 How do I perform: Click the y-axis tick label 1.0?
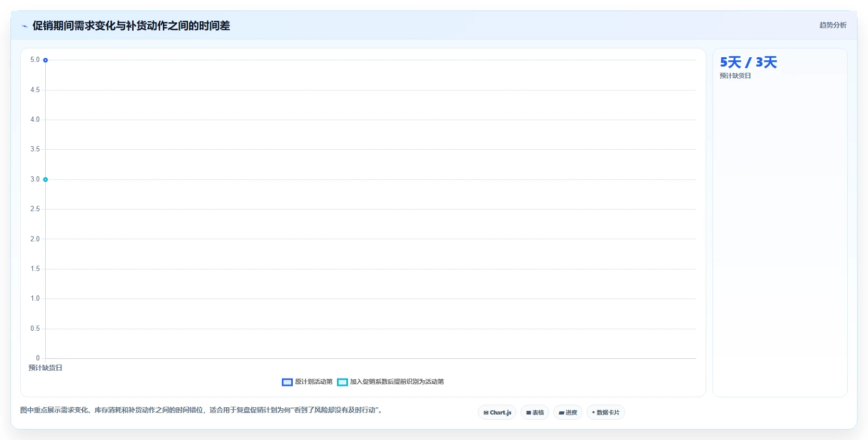(35, 299)
